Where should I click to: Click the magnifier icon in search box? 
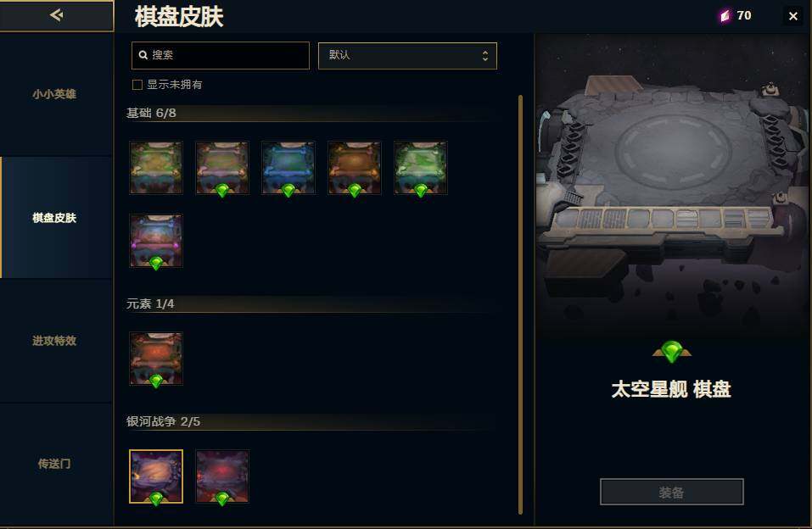coord(143,55)
